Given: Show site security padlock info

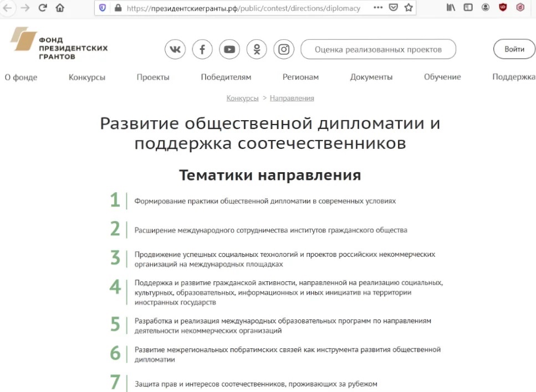Looking at the screenshot, I should [118, 8].
